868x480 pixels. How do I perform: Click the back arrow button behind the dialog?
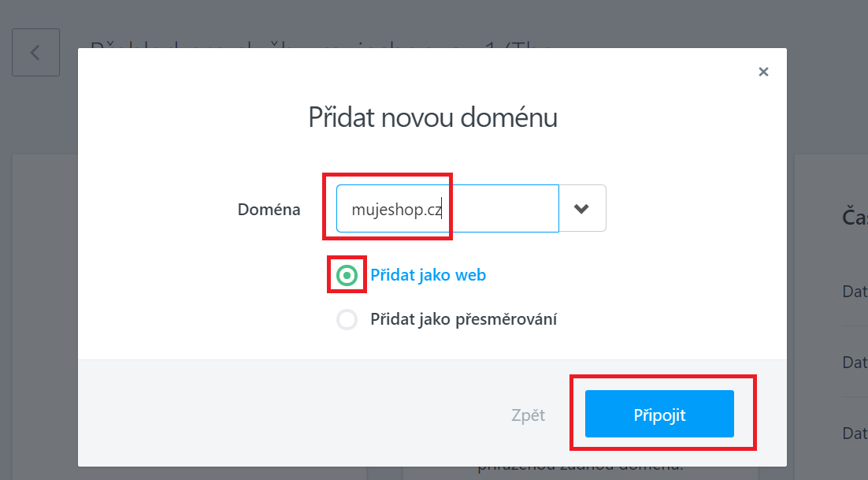(35, 53)
